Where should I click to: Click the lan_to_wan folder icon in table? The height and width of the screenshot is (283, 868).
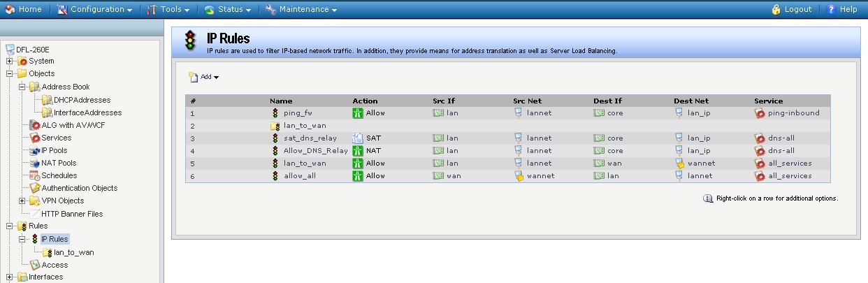(275, 126)
